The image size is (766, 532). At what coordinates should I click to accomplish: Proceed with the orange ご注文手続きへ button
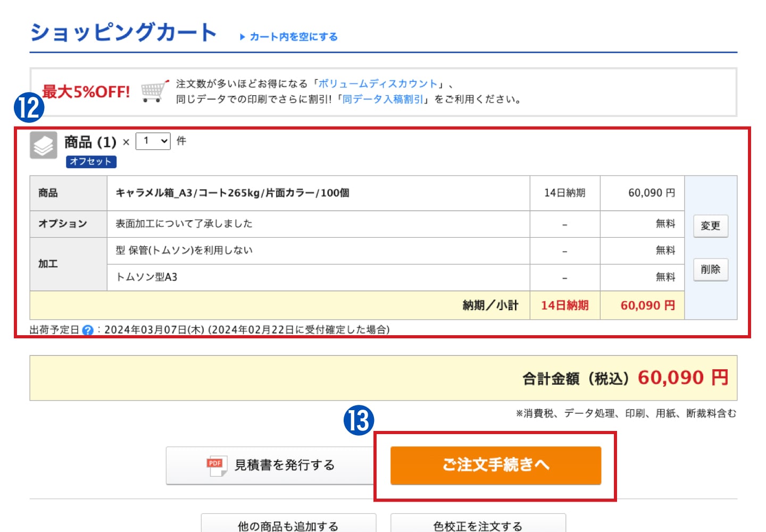coord(495,465)
